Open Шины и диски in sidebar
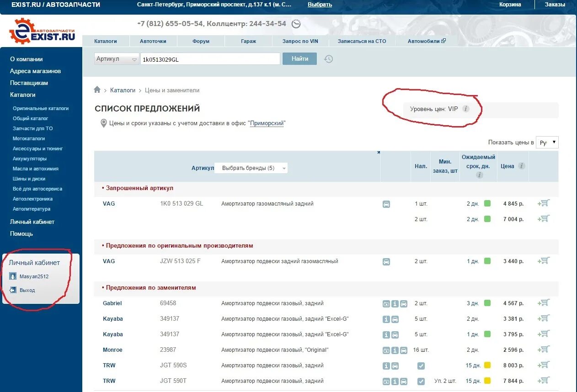The image size is (577, 392). click(x=29, y=179)
